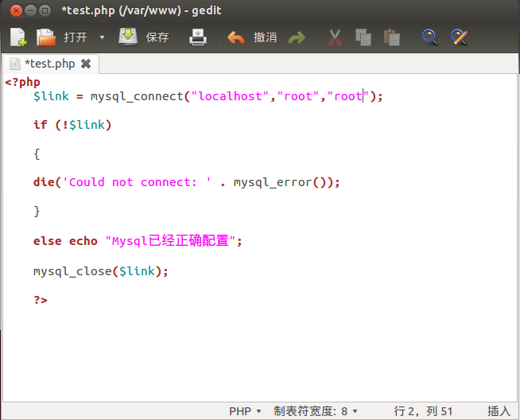The width and height of the screenshot is (520, 420).
Task: Click the green redo arrow icon
Action: click(296, 38)
